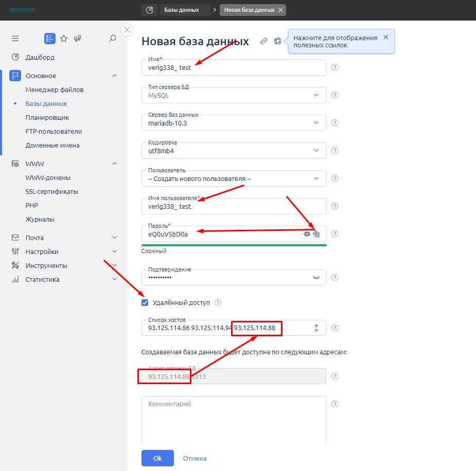
Task: Click the sidebar search magnifier icon
Action: coord(113,39)
